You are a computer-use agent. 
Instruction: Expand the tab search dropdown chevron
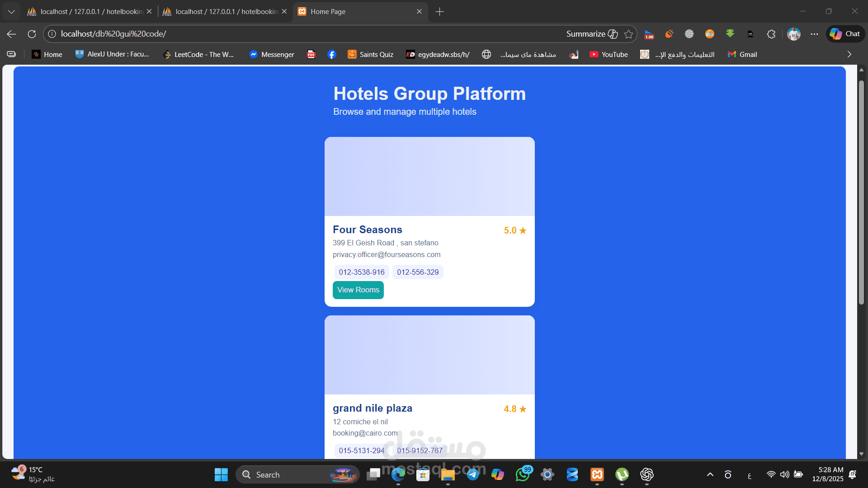(11, 11)
